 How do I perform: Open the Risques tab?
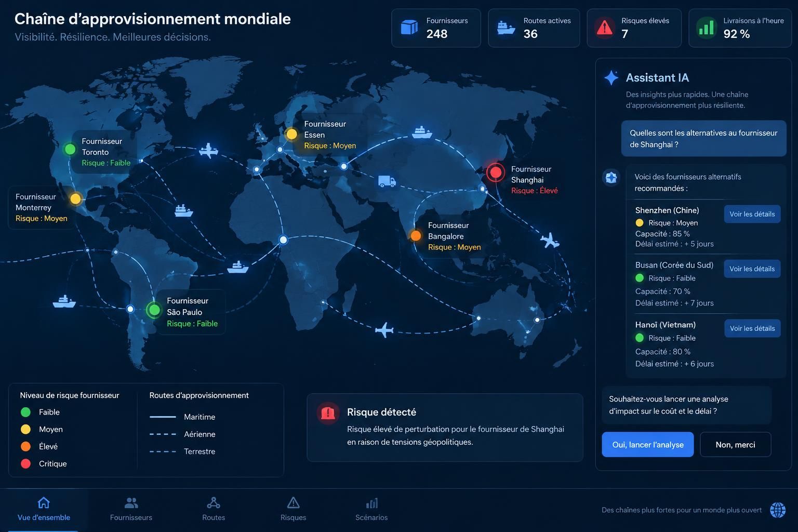point(293,509)
